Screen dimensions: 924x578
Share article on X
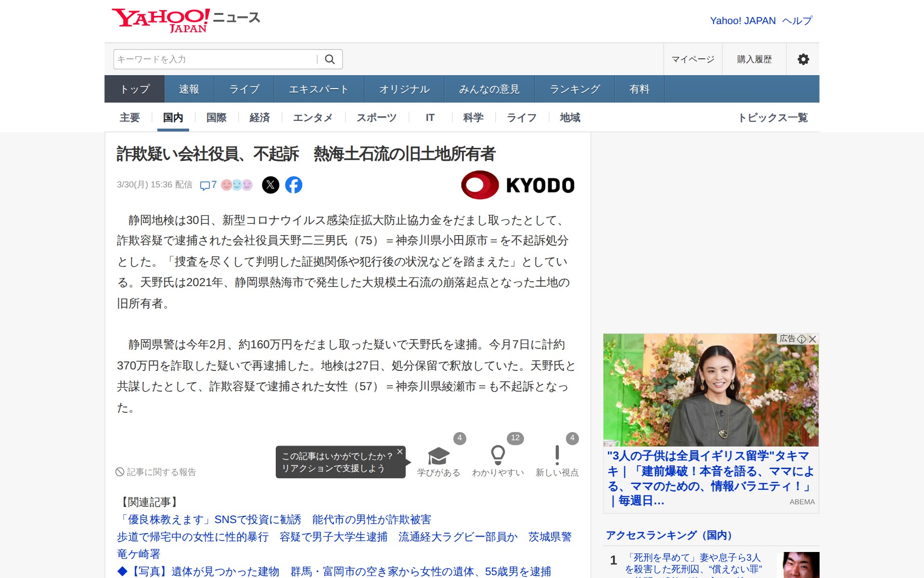[x=270, y=185]
